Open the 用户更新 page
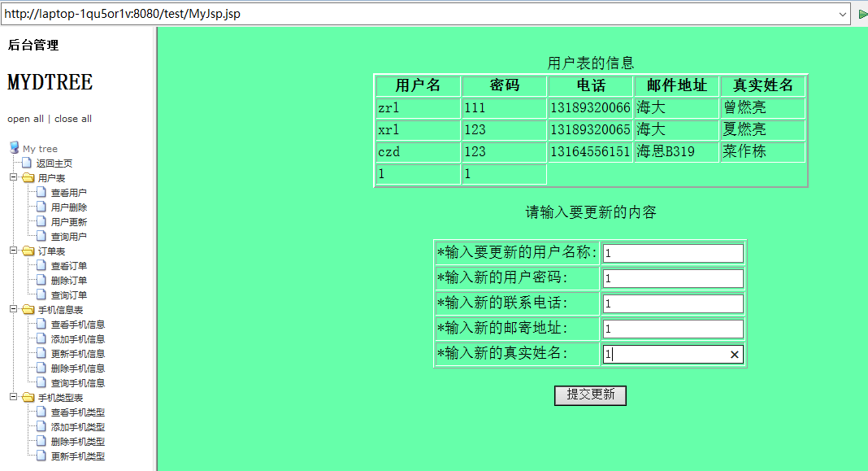 pyautogui.click(x=68, y=222)
